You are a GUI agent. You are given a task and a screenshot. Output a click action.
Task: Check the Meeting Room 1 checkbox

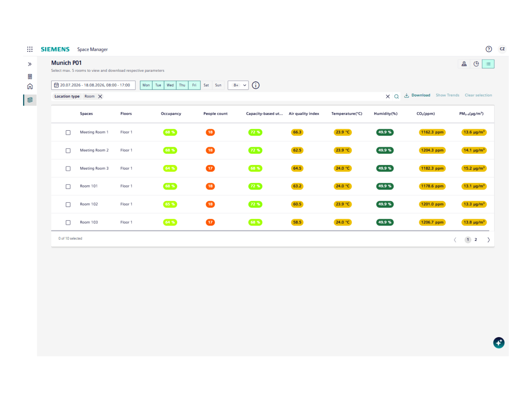[x=68, y=133]
